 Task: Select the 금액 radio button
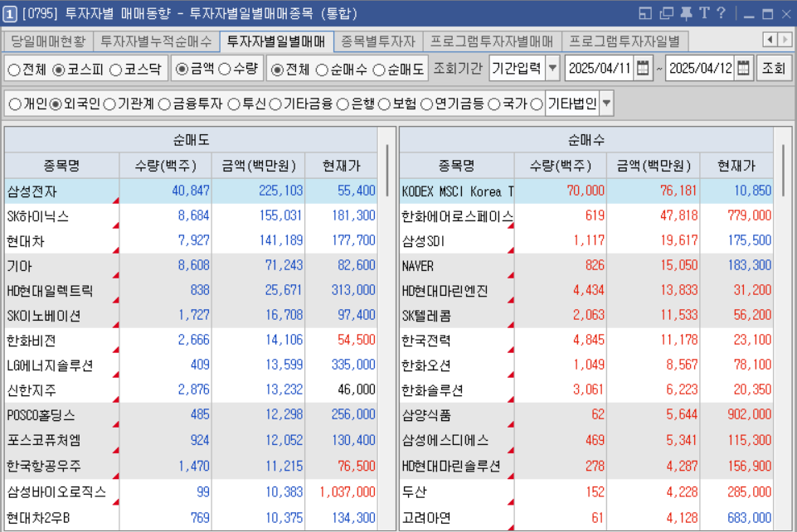tap(182, 69)
